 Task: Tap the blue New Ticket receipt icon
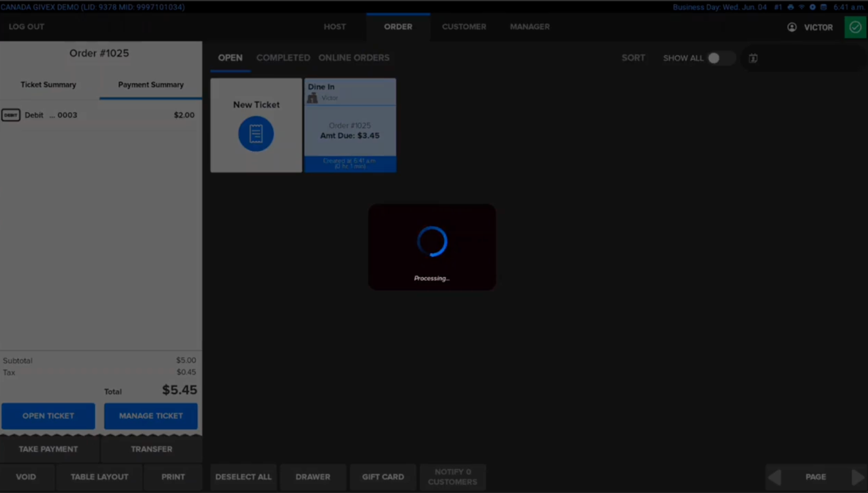click(256, 133)
